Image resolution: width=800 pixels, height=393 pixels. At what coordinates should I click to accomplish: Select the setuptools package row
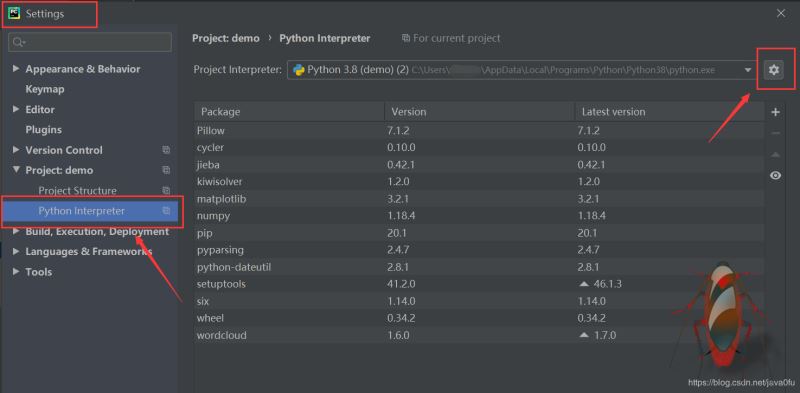(479, 284)
